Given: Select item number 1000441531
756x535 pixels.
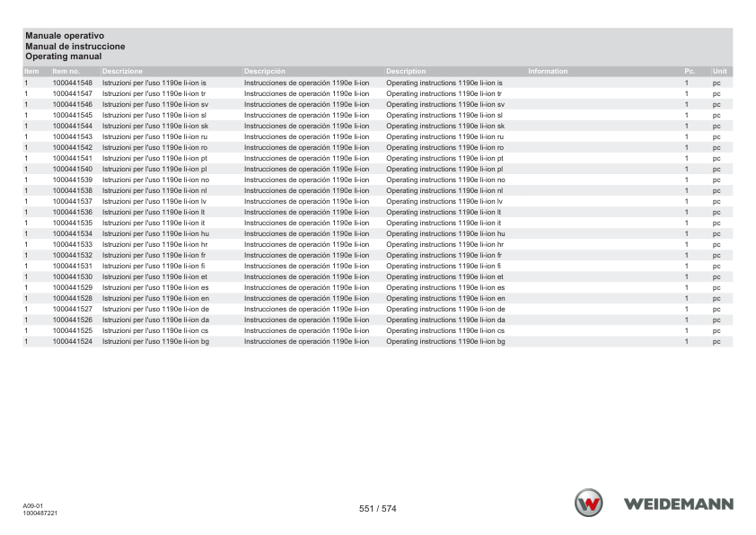Looking at the screenshot, I should [73, 266].
